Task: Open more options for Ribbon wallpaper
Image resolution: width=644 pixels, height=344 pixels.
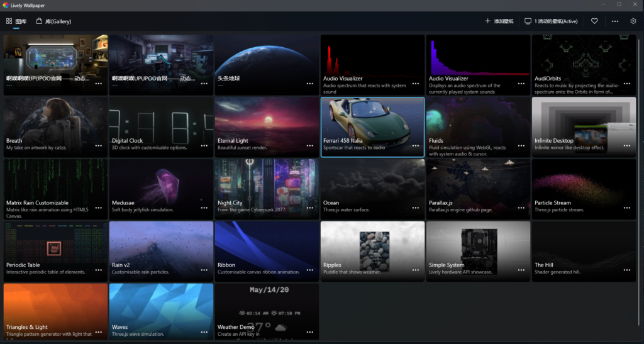Action: click(310, 270)
